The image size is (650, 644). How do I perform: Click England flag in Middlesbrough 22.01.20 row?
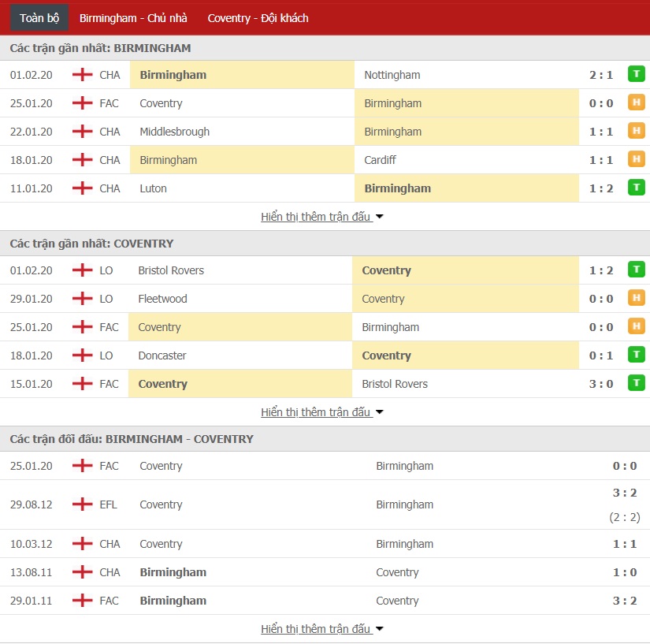[x=82, y=132]
